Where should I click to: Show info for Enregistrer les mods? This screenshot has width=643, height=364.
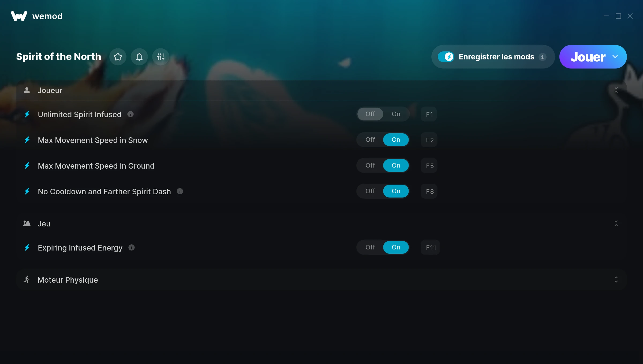(543, 57)
